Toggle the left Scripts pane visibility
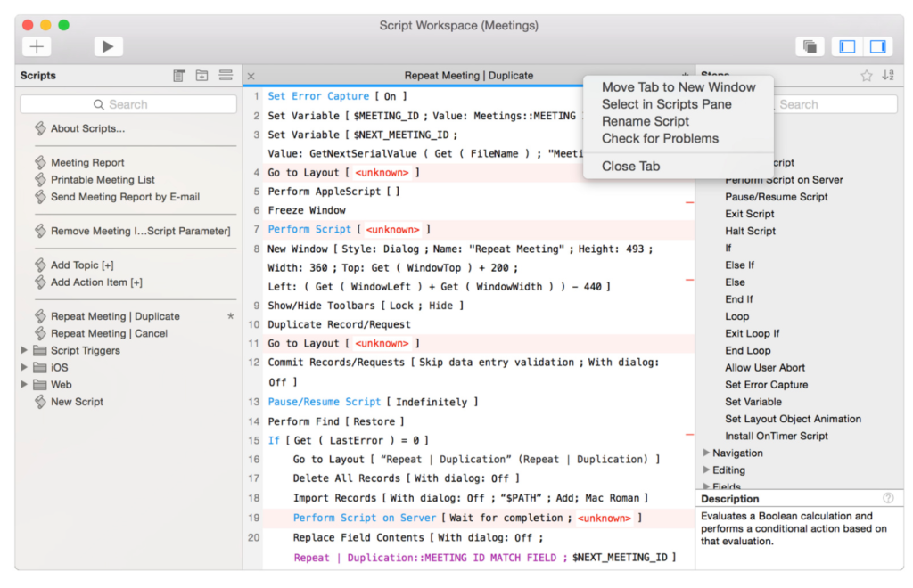913x588 pixels. tap(848, 46)
